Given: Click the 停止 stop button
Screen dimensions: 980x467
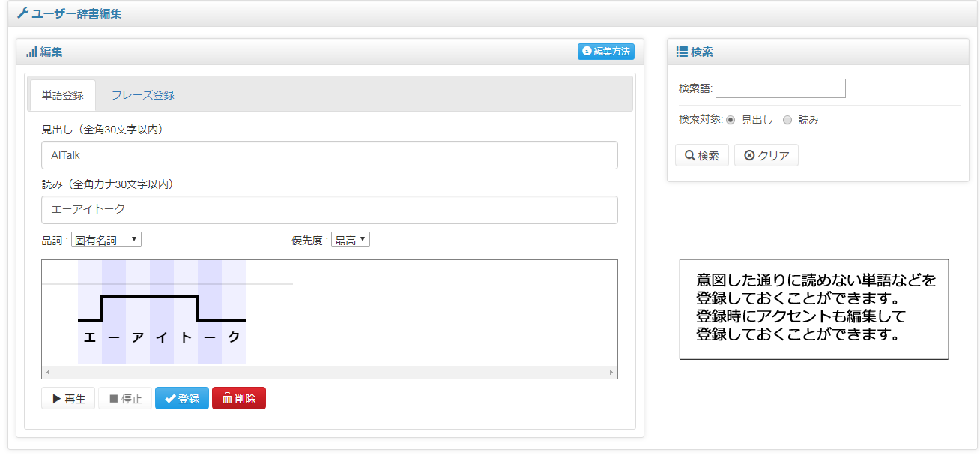Looking at the screenshot, I should [x=125, y=398].
